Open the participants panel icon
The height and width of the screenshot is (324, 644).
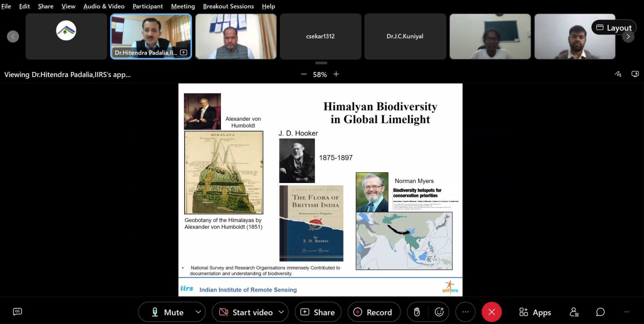(574, 312)
